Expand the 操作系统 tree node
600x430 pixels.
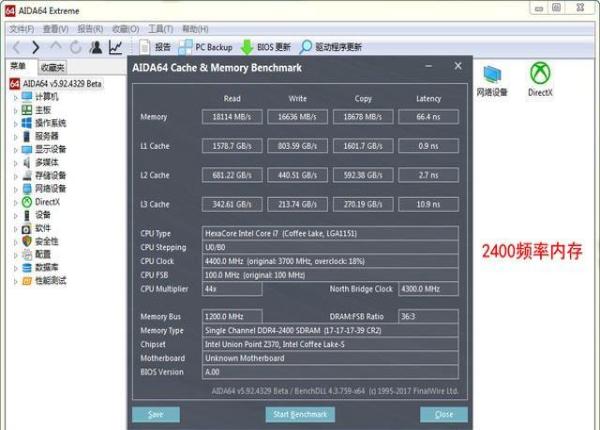(14, 123)
